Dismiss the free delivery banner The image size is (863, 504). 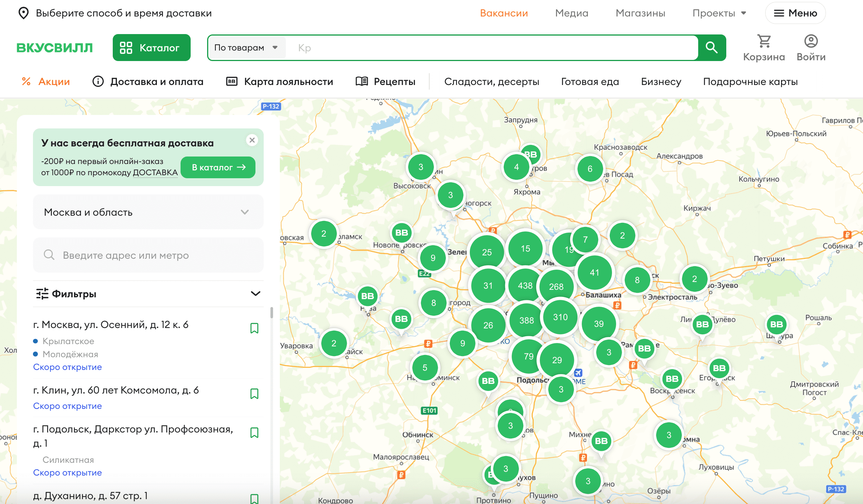(252, 140)
